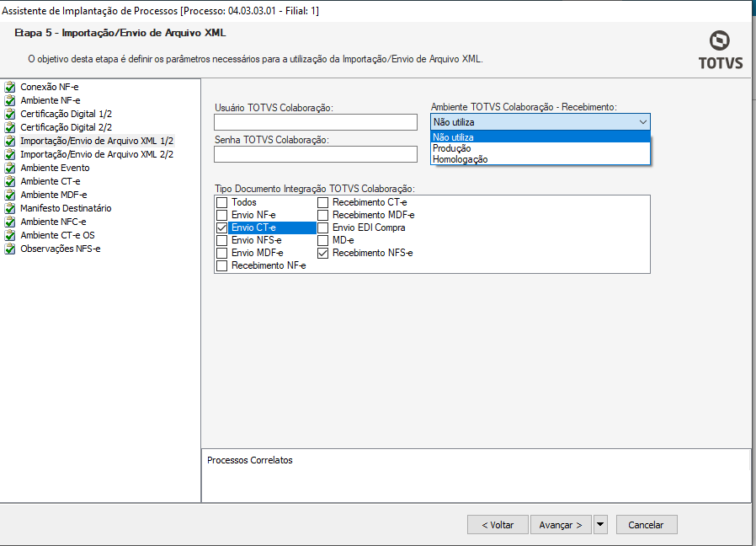The height and width of the screenshot is (546, 756).
Task: Click the Tipo Documento Integração TOTVS Colaboração label
Action: pos(314,189)
